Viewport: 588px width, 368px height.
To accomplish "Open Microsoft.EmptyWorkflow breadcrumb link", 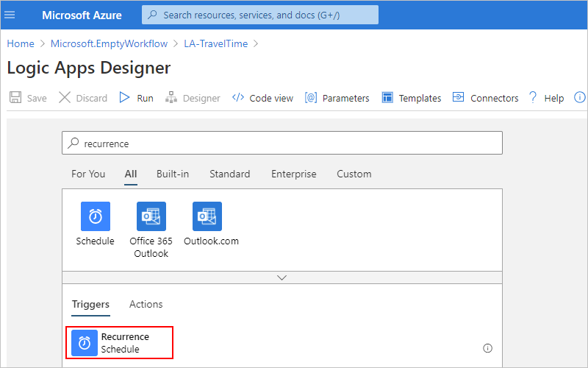I will [x=109, y=43].
